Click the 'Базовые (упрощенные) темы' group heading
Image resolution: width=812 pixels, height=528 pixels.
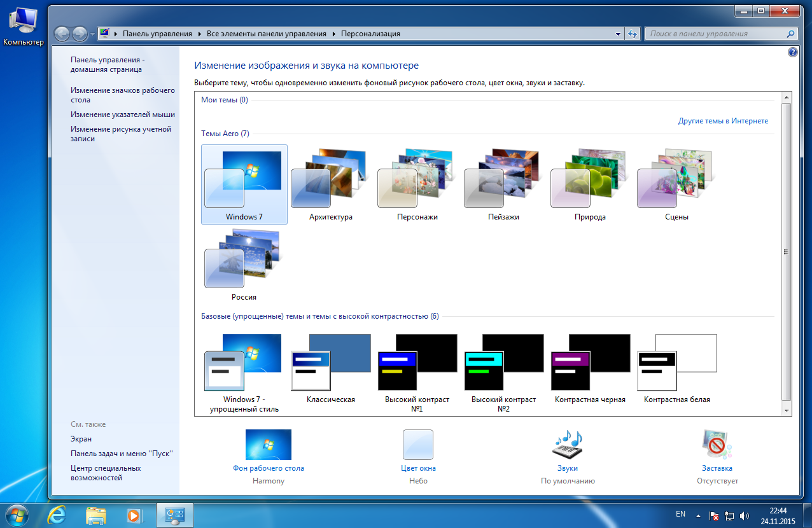click(x=320, y=316)
